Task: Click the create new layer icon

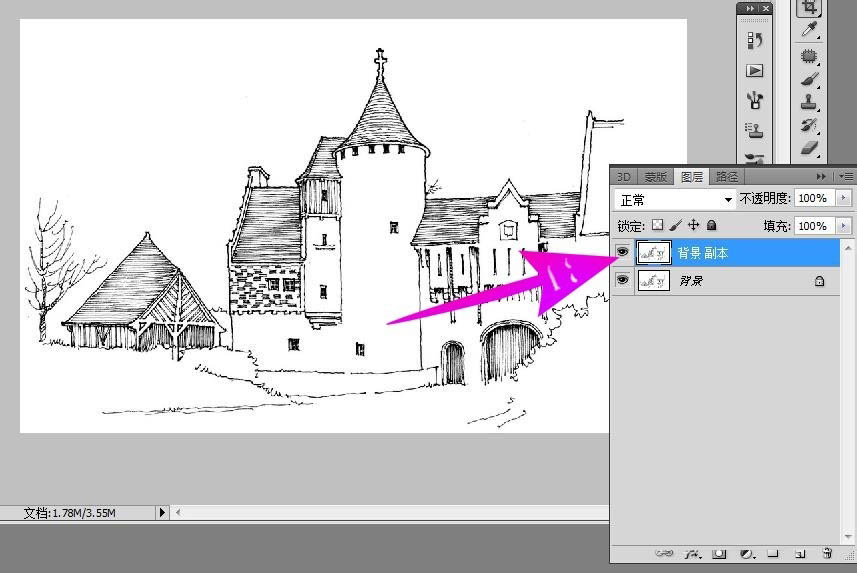Action: tap(800, 553)
